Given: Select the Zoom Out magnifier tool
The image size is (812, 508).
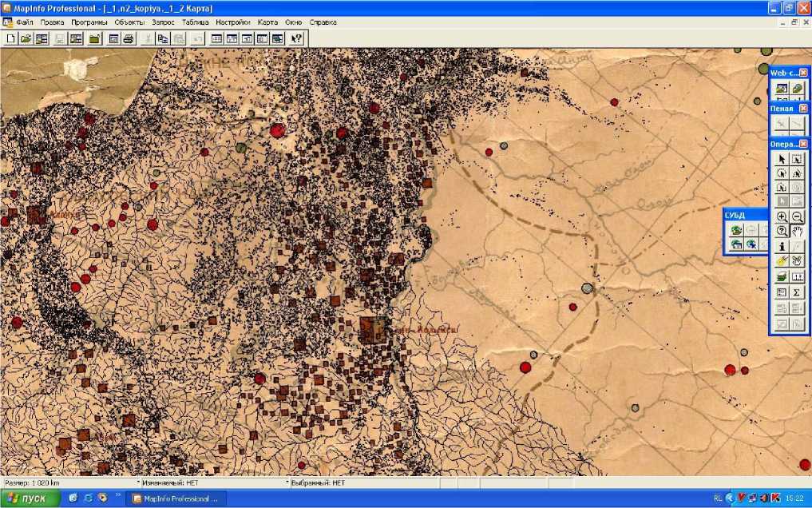Looking at the screenshot, I should pos(797,216).
